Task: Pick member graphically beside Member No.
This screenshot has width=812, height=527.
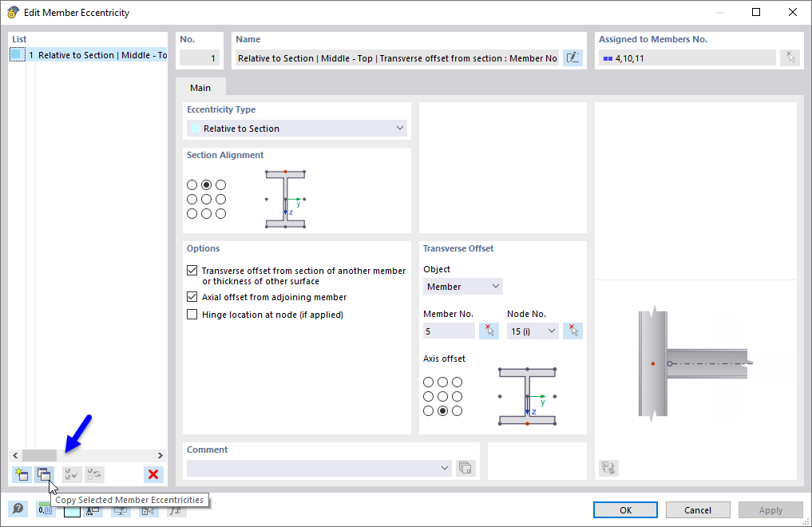Action: tap(489, 331)
